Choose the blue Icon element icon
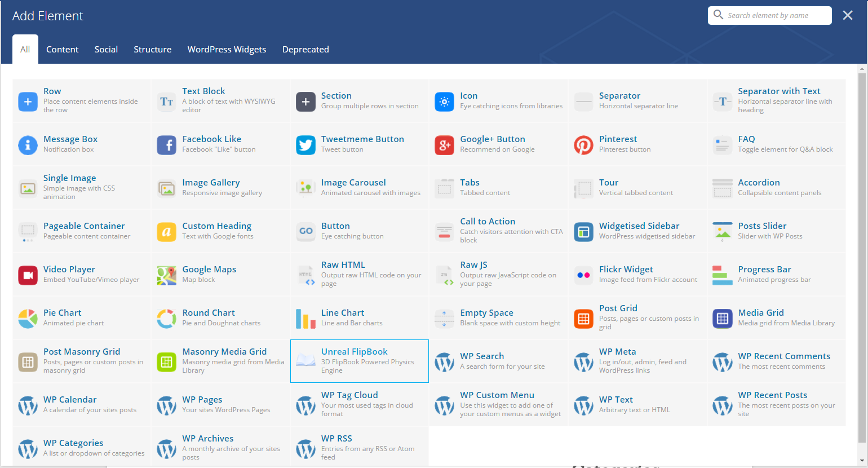 (x=444, y=101)
